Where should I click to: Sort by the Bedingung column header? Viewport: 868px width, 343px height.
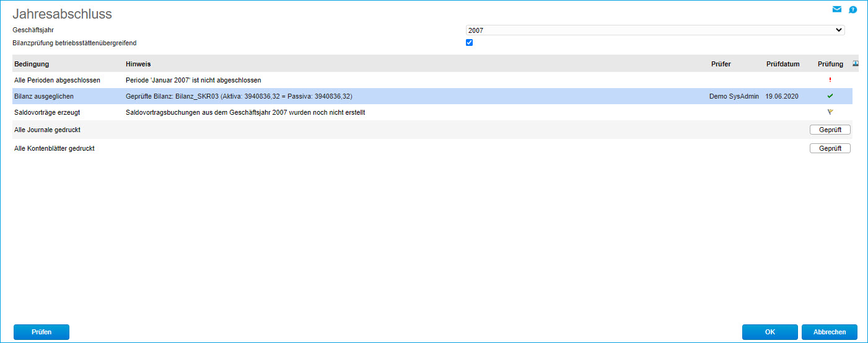coord(32,64)
